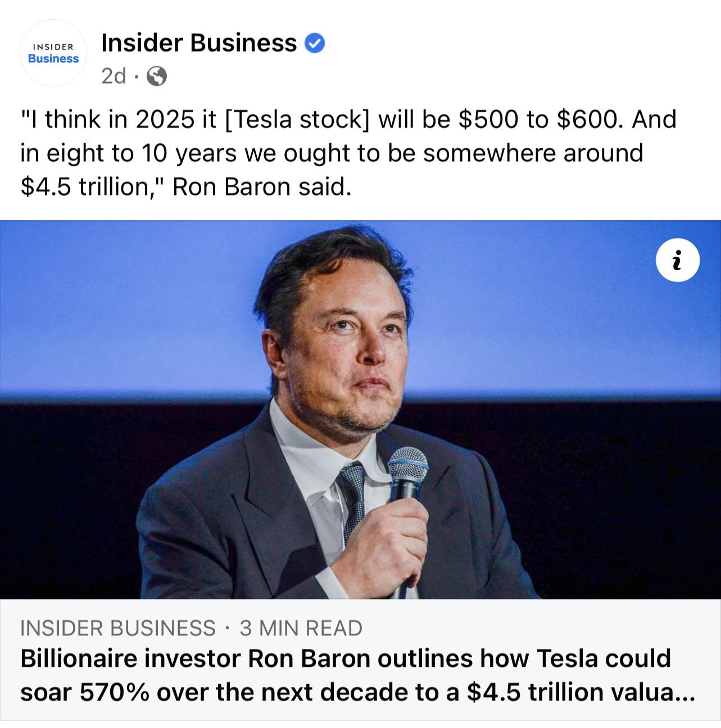The width and height of the screenshot is (721, 728).
Task: Open the Insider Business page name
Action: tap(199, 43)
